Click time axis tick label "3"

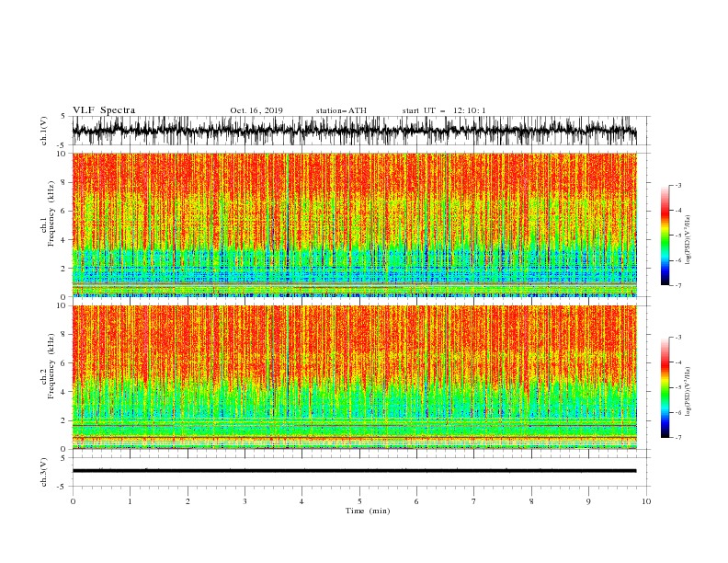coord(245,501)
